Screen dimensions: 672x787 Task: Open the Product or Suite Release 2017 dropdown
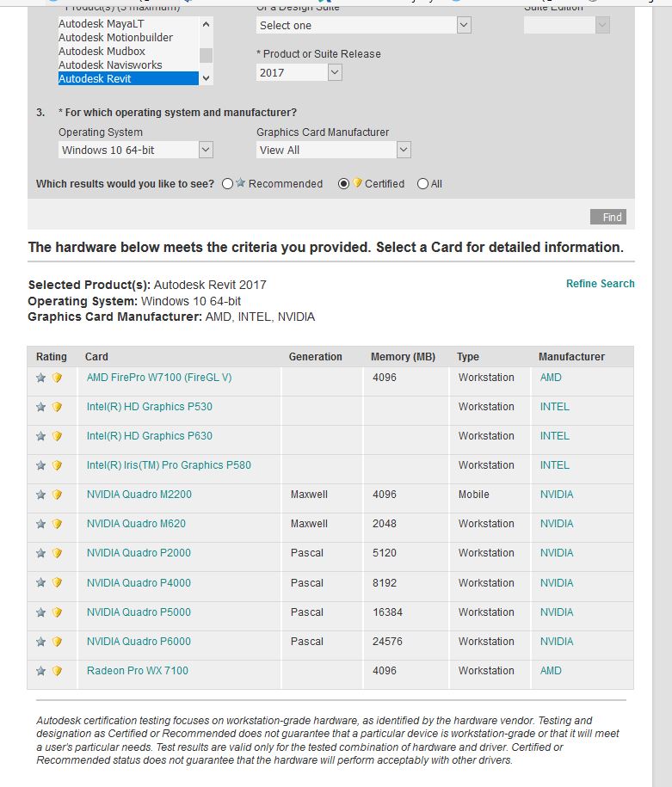tap(299, 72)
